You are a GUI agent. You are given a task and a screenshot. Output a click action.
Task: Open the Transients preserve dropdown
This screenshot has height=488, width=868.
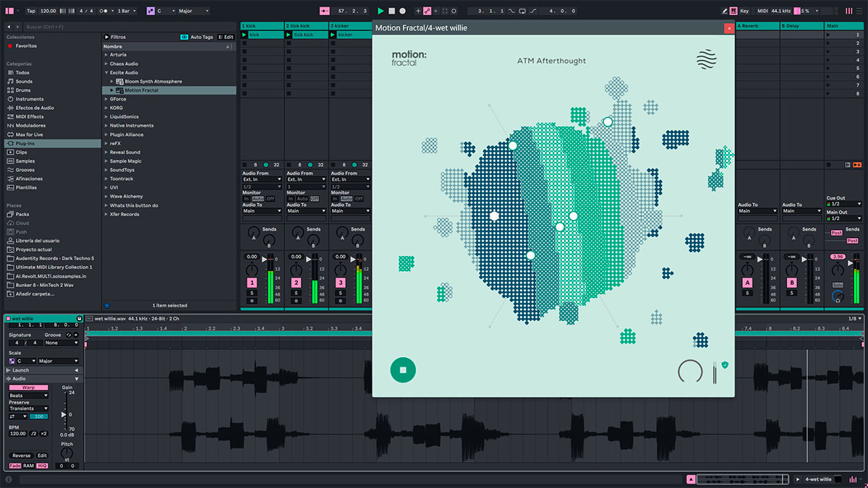pyautogui.click(x=28, y=408)
